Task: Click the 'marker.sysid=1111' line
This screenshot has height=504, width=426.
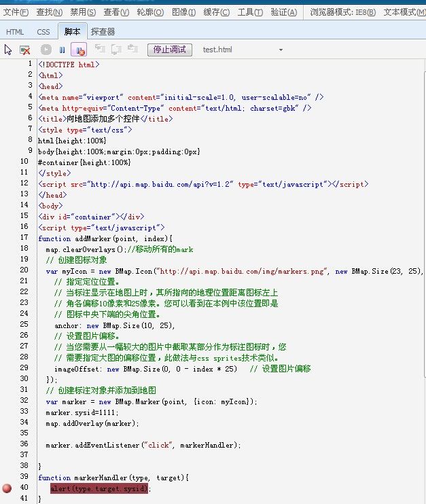Action: click(x=82, y=412)
